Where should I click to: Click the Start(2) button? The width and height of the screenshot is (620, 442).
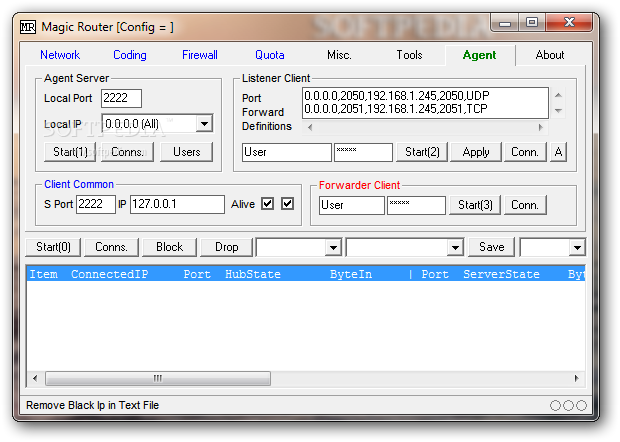pyautogui.click(x=422, y=152)
